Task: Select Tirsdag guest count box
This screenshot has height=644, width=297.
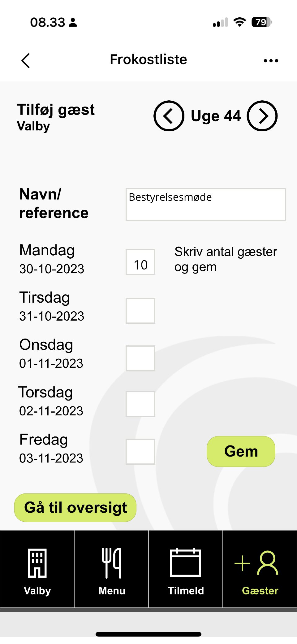Action: (x=140, y=311)
